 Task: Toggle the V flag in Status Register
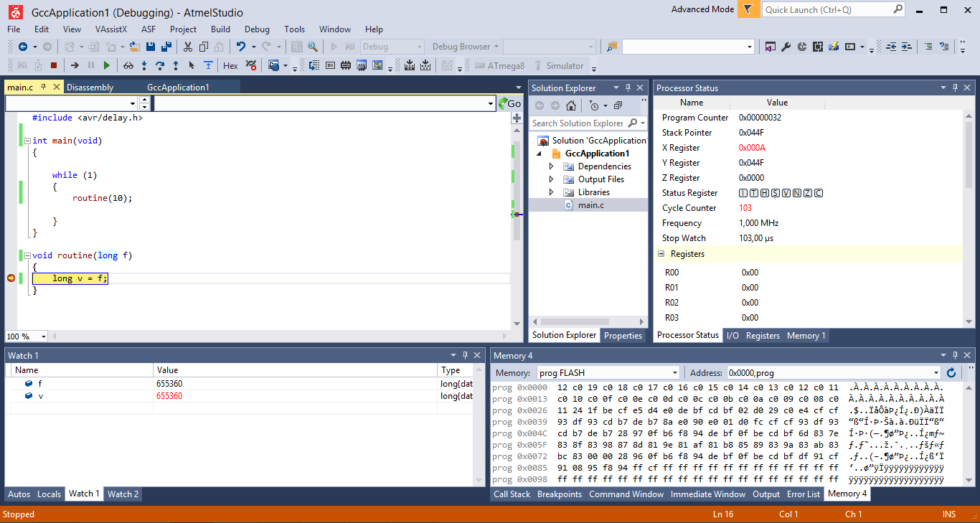[786, 193]
